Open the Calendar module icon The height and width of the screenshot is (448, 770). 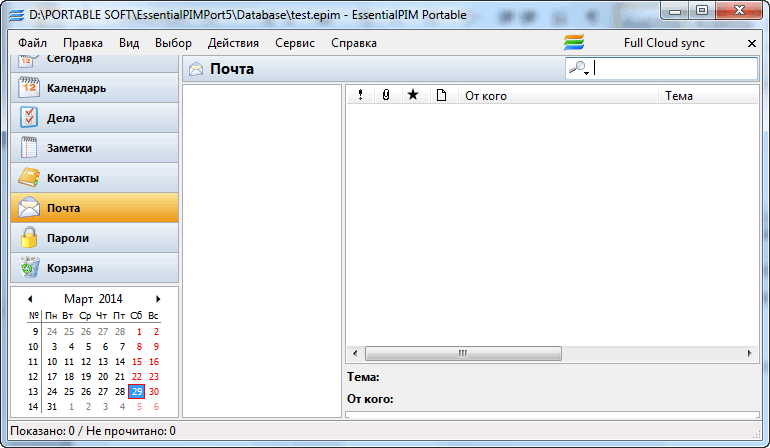pyautogui.click(x=29, y=88)
